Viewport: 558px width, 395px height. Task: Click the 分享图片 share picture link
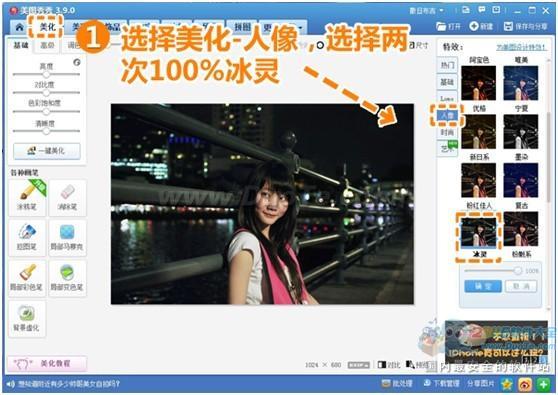[480, 384]
